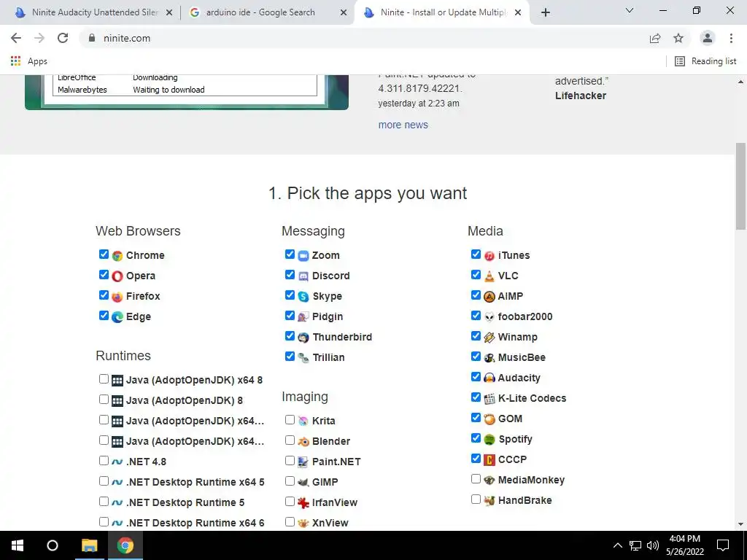
Task: Check the Paint.NET checkbox
Action: pyautogui.click(x=290, y=461)
